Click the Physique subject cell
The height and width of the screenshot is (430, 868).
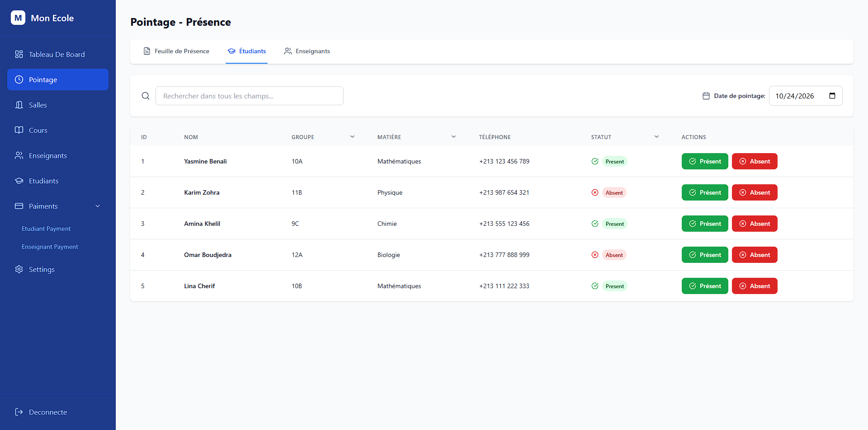coord(390,192)
